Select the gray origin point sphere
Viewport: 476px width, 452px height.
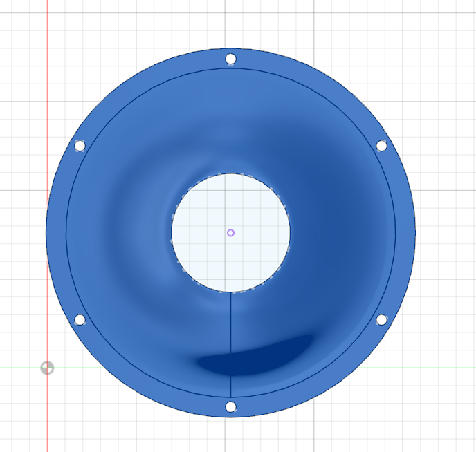(47, 368)
